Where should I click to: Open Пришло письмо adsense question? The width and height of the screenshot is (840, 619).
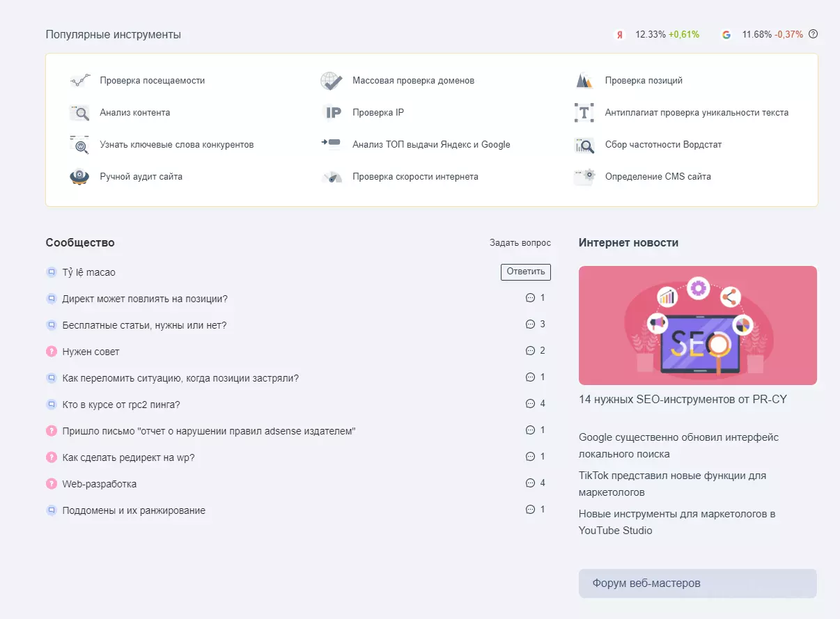[209, 431]
